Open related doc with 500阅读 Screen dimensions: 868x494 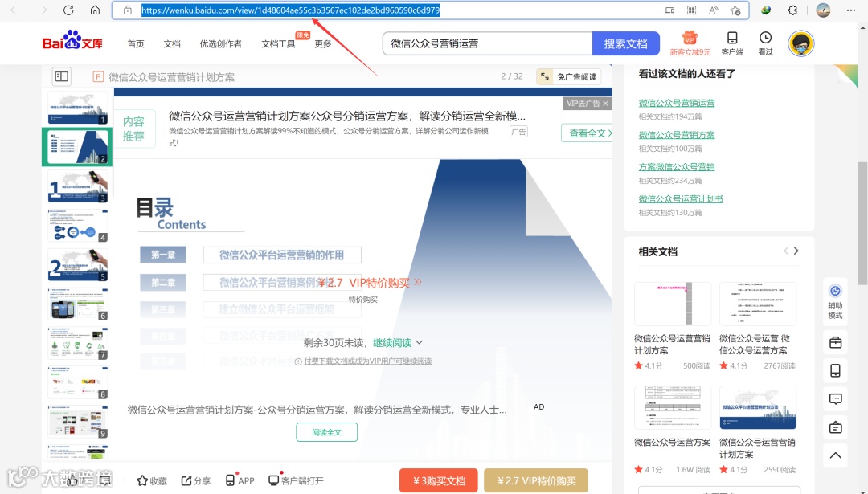pyautogui.click(x=672, y=326)
